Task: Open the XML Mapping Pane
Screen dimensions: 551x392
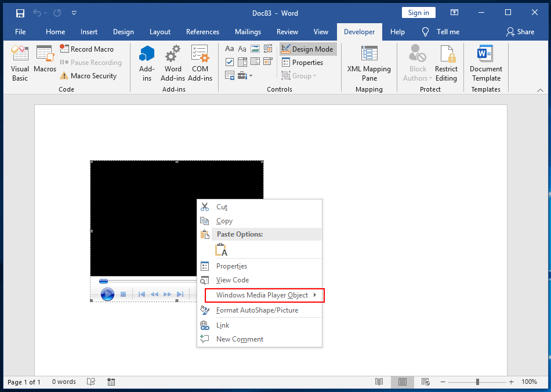Action: point(369,63)
